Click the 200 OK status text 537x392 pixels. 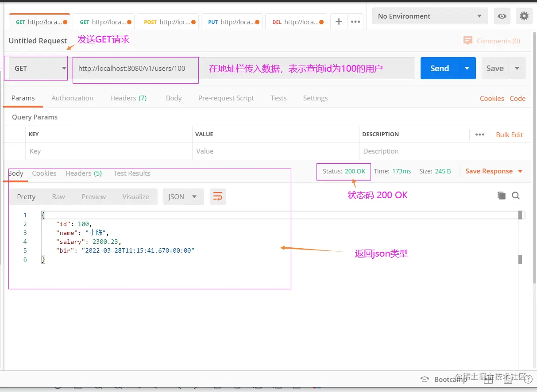[x=355, y=171]
